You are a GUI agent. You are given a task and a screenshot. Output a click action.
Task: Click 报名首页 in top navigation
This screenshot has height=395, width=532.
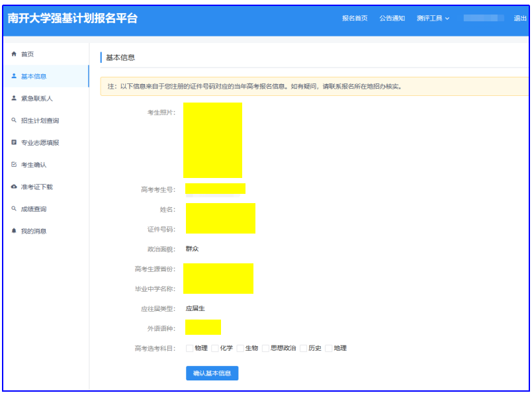pos(355,19)
